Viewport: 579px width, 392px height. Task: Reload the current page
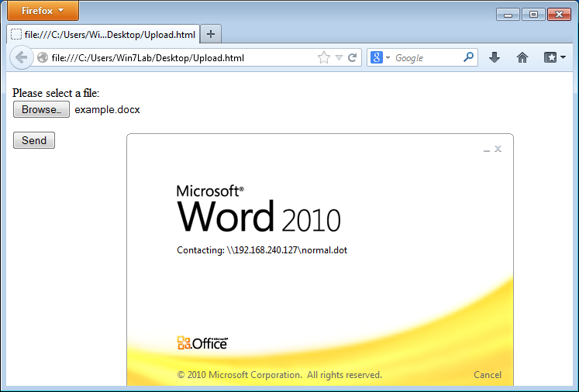pos(352,57)
